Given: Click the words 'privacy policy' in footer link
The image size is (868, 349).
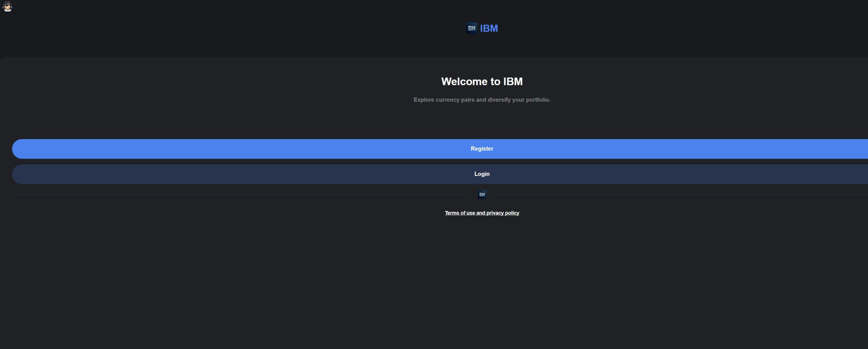Looking at the screenshot, I should 502,213.
